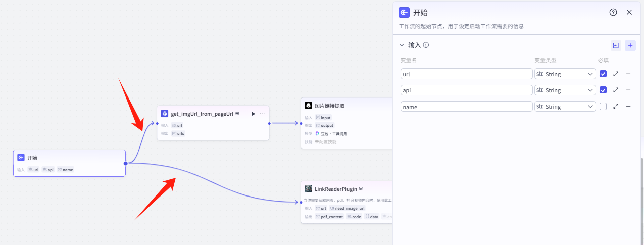Open the String type dropdown for name
Viewport: 644px width, 245px height.
click(x=565, y=107)
